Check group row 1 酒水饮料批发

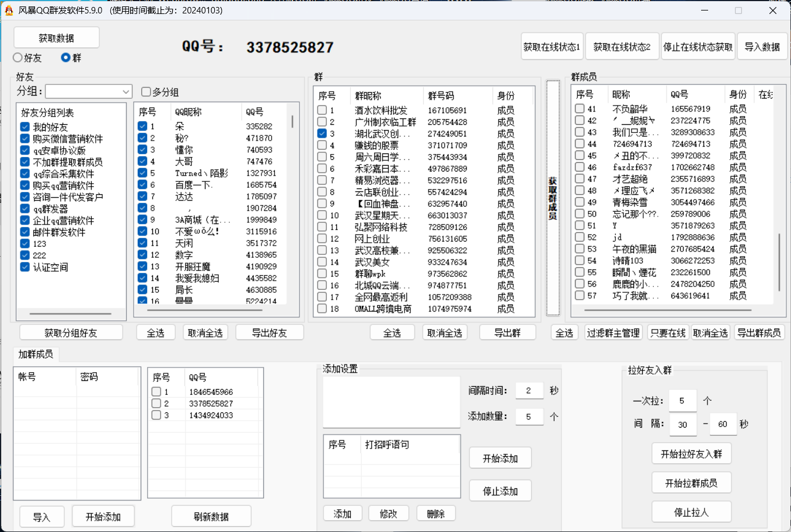(x=322, y=110)
